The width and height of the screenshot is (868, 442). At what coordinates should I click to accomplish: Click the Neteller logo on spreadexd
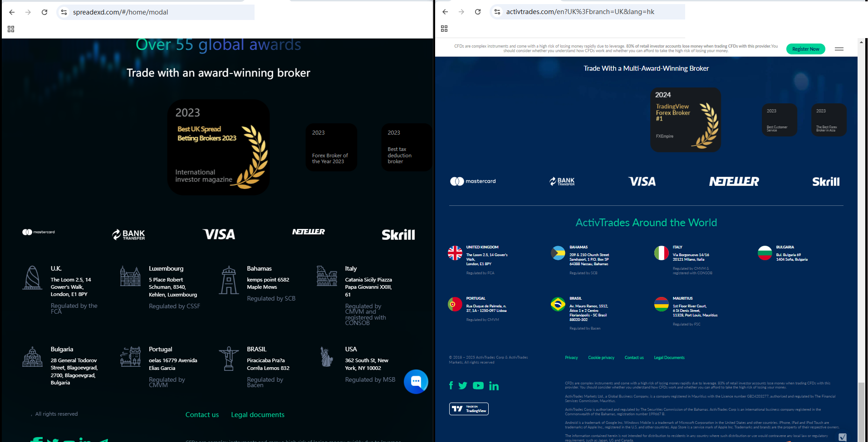tap(309, 232)
